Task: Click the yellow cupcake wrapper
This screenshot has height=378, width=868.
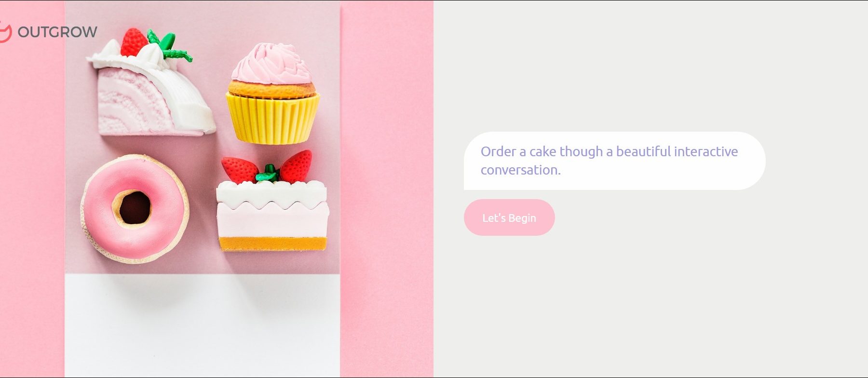Action: [273, 119]
